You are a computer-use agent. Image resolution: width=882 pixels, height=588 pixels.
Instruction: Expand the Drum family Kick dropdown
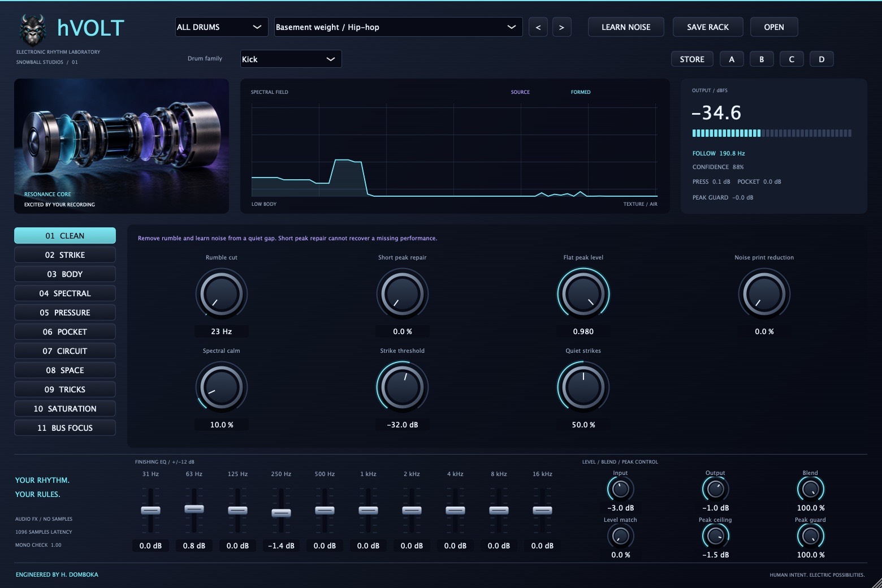click(291, 59)
